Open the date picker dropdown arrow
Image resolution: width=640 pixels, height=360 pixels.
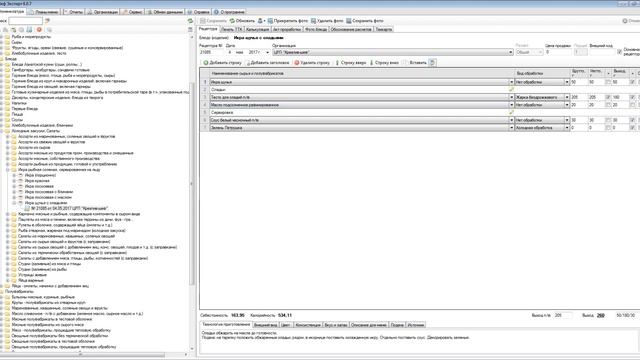tap(267, 52)
